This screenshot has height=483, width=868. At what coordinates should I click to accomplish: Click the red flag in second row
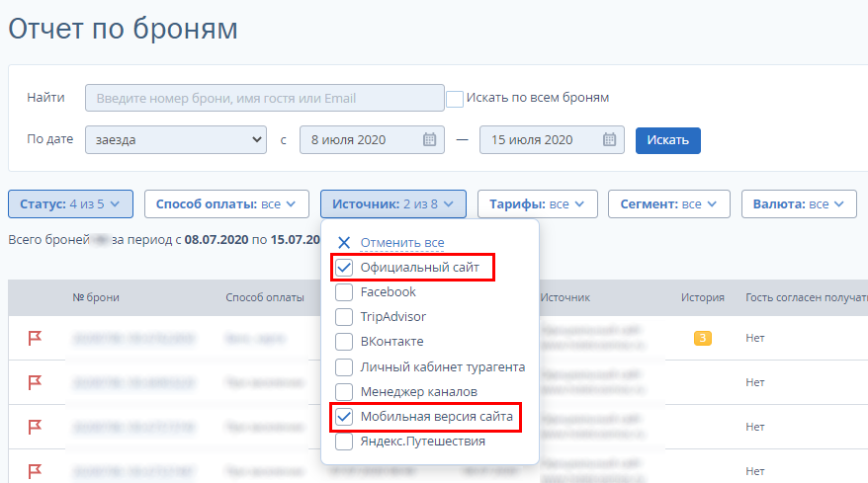35,381
